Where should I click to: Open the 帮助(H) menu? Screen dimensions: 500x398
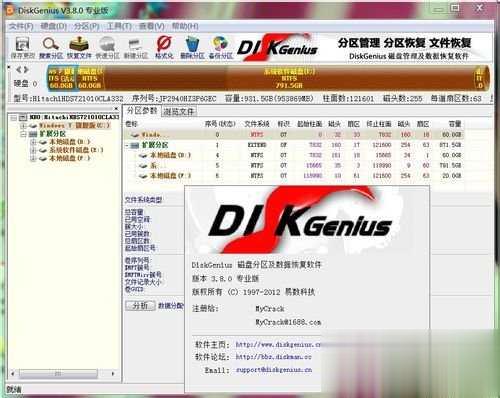[x=185, y=26]
